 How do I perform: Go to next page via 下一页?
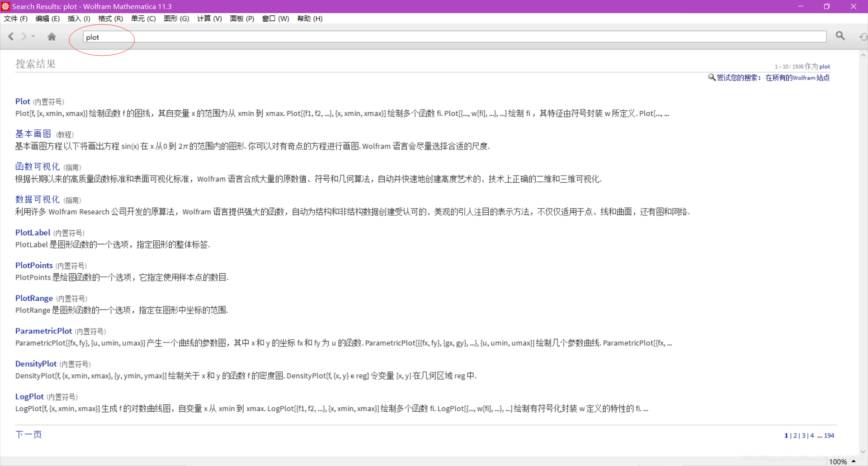tap(28, 434)
